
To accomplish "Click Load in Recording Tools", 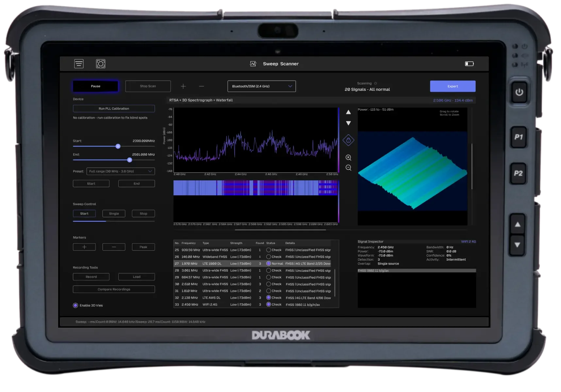I will pos(137,277).
